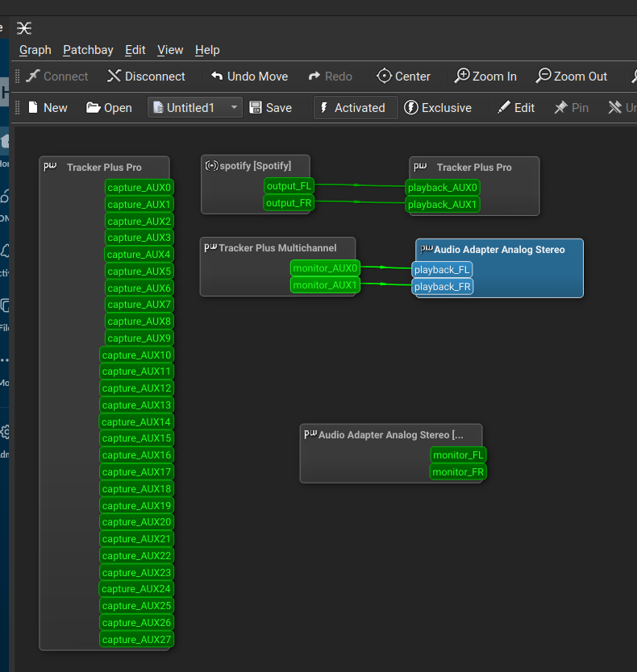This screenshot has width=637, height=672.
Task: Center the graph view
Action: tap(404, 77)
